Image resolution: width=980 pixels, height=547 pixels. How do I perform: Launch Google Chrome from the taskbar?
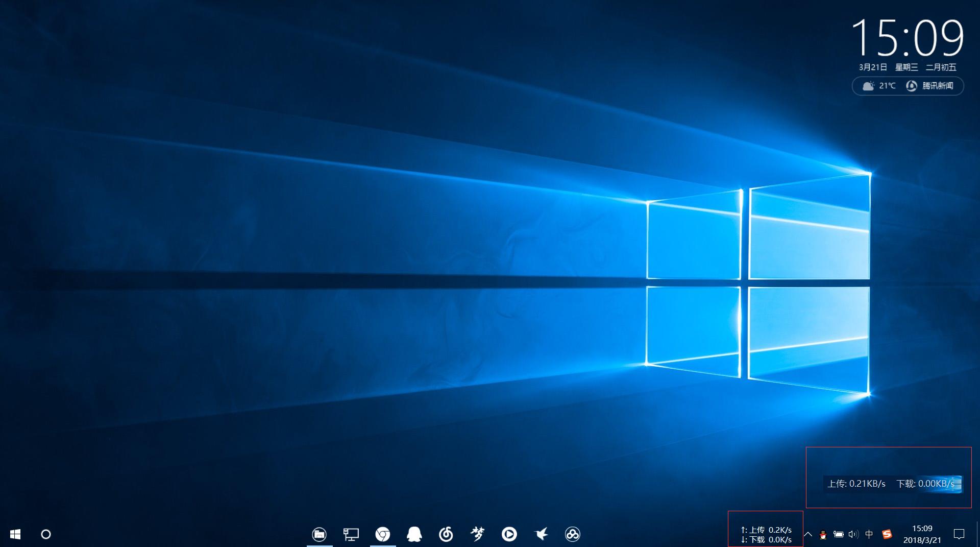pos(383,534)
